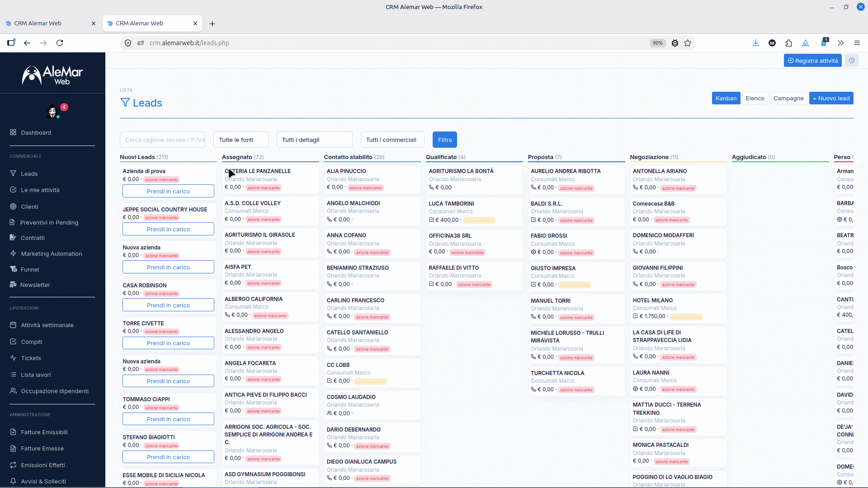The image size is (868, 488).
Task: Prendi in carico Azienda di prova
Action: pos(168,191)
